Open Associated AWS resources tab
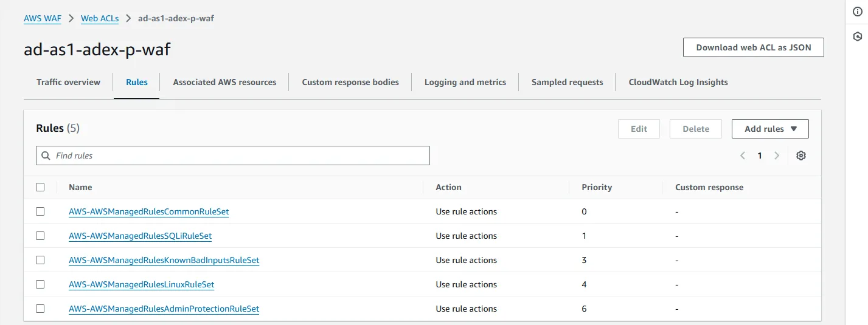 [x=224, y=82]
